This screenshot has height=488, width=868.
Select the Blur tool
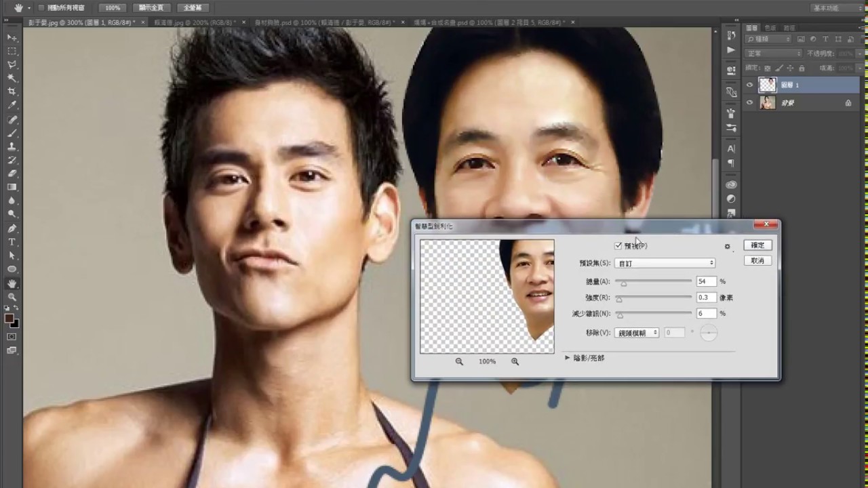(x=12, y=201)
